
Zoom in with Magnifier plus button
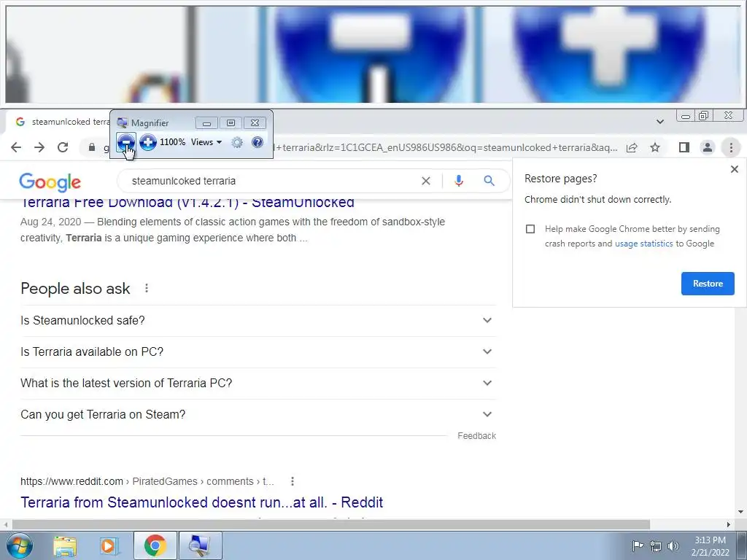tap(147, 142)
